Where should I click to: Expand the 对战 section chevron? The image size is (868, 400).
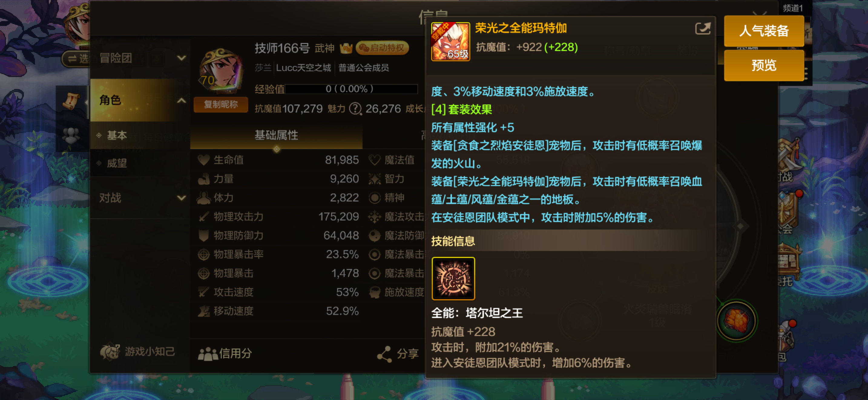[x=181, y=198]
